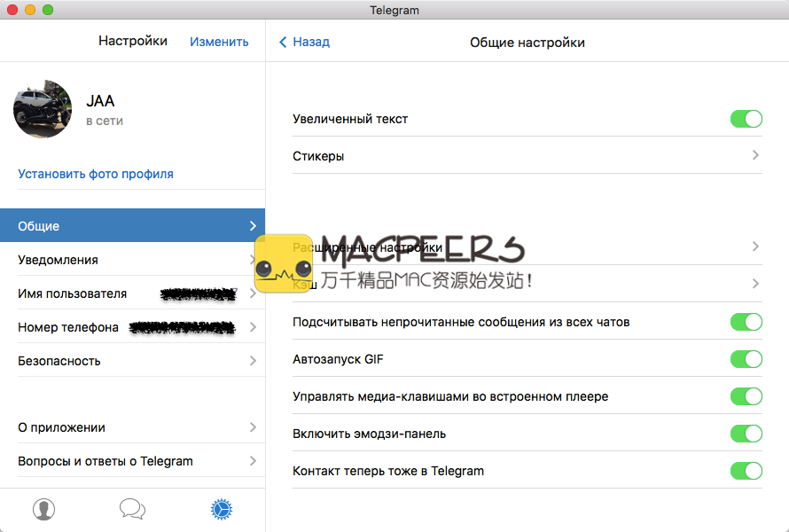The height and width of the screenshot is (532, 789).
Task: Toggle the Увеличенный текст switch
Action: click(x=746, y=120)
